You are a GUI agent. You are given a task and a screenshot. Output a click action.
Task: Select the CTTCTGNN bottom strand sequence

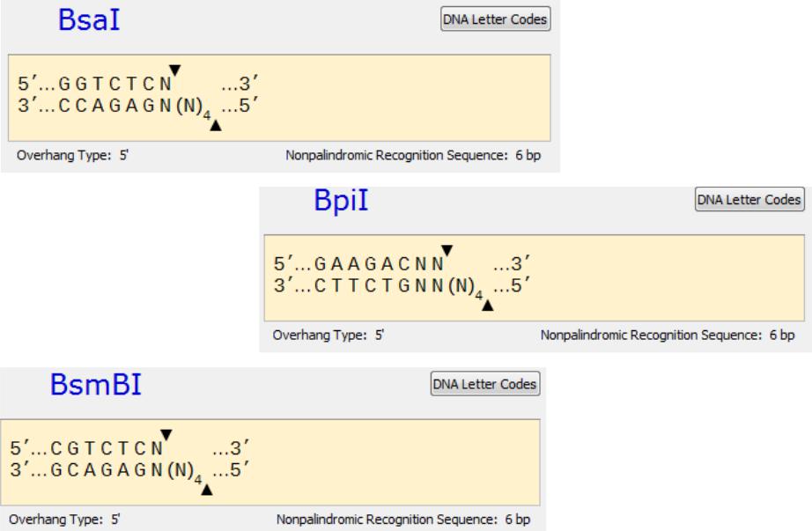click(x=379, y=286)
